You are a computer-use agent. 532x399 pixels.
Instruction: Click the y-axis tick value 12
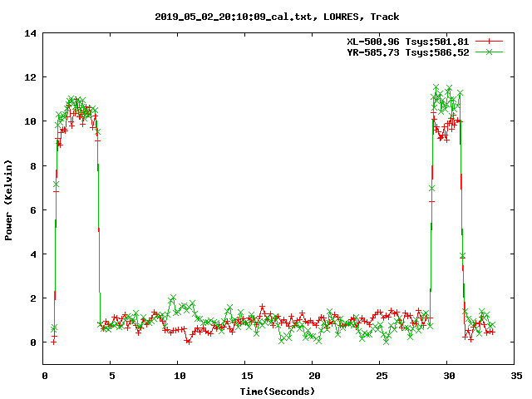pyautogui.click(x=30, y=77)
